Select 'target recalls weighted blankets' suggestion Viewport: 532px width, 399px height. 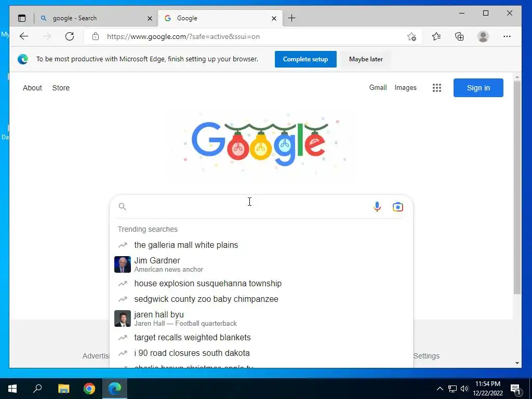click(x=261, y=337)
